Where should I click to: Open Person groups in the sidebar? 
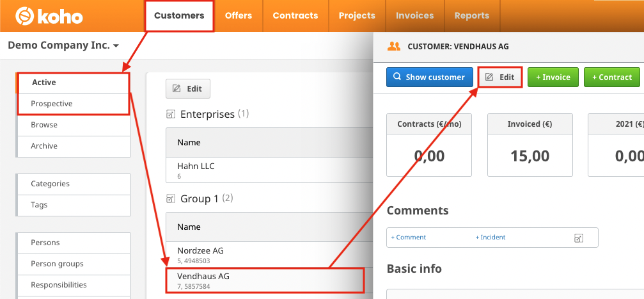(73, 264)
